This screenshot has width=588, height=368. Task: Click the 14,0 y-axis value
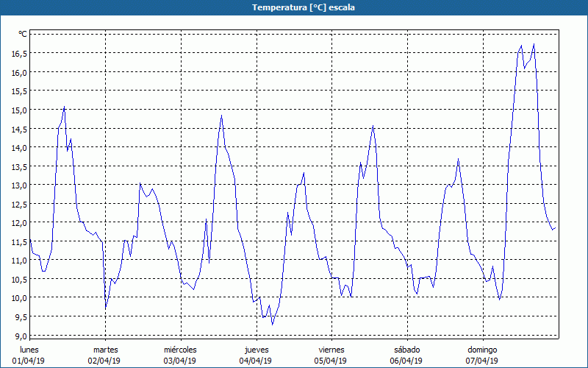click(19, 148)
